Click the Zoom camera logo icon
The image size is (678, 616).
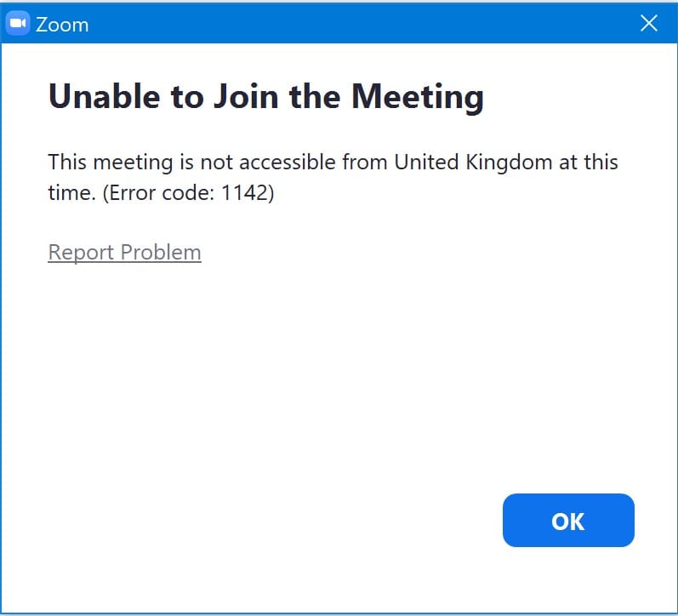pyautogui.click(x=18, y=23)
